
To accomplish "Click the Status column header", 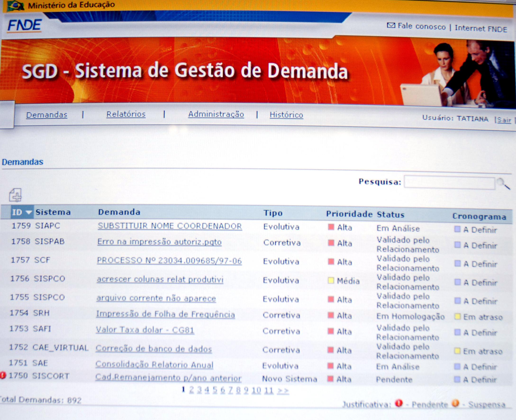I will (x=390, y=215).
